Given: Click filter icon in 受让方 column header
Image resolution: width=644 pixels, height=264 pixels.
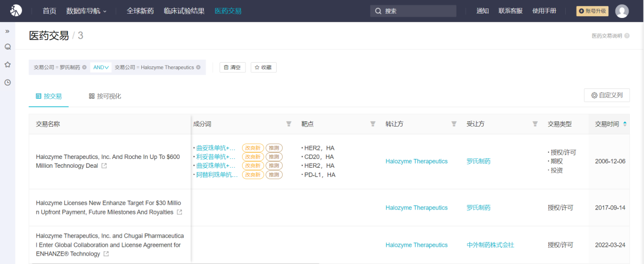Looking at the screenshot, I should tap(535, 124).
